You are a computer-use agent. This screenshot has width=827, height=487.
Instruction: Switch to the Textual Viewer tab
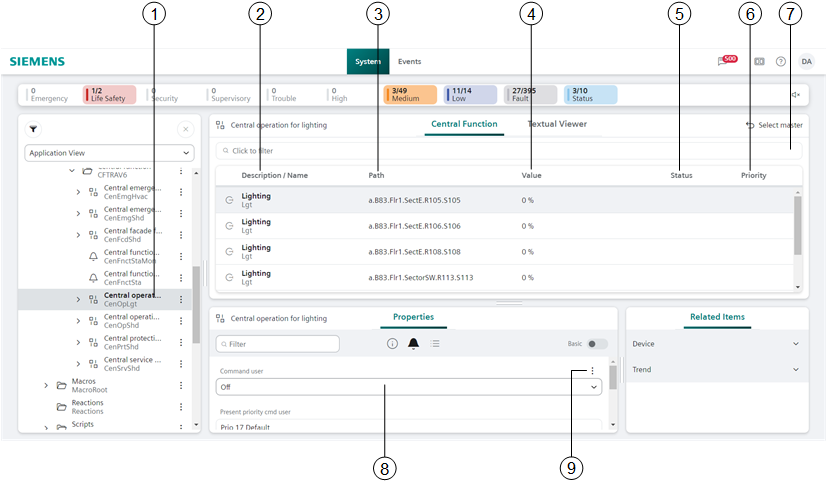pos(557,124)
